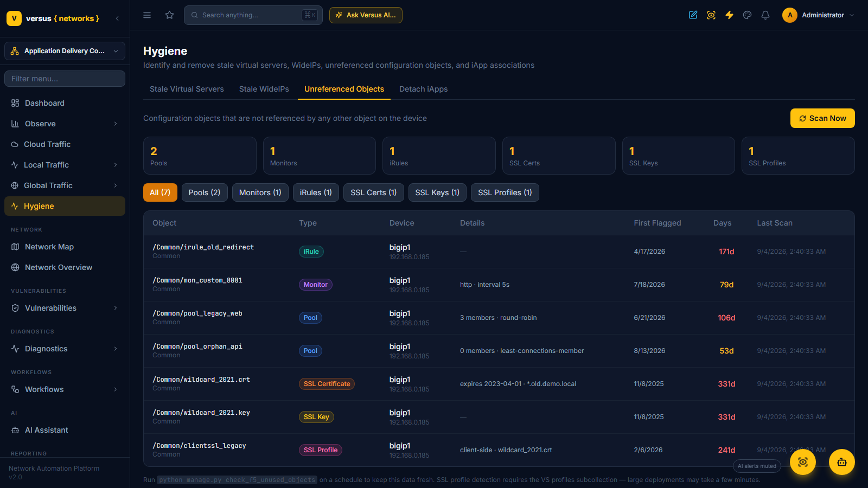Filter by iRules (1)

tap(316, 192)
